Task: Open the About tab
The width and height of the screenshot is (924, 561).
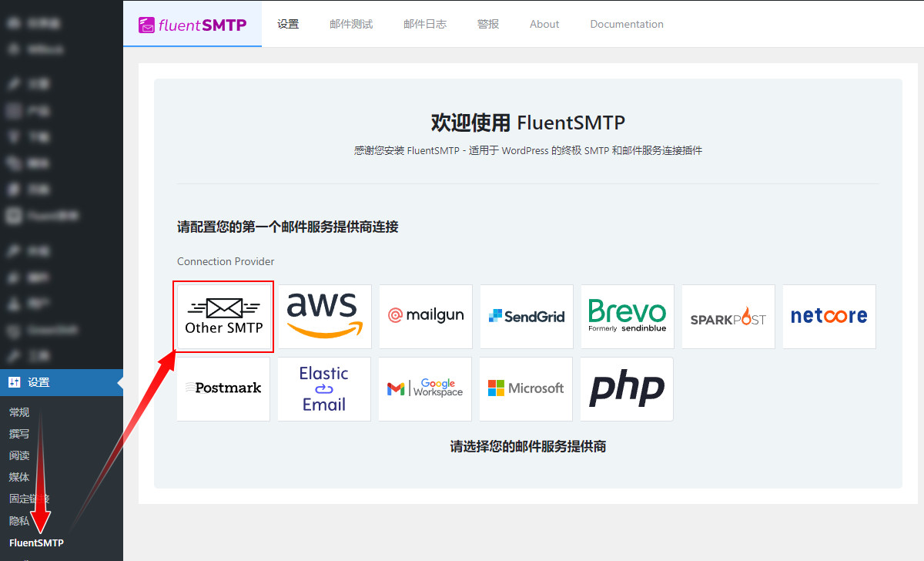Action: 544,24
